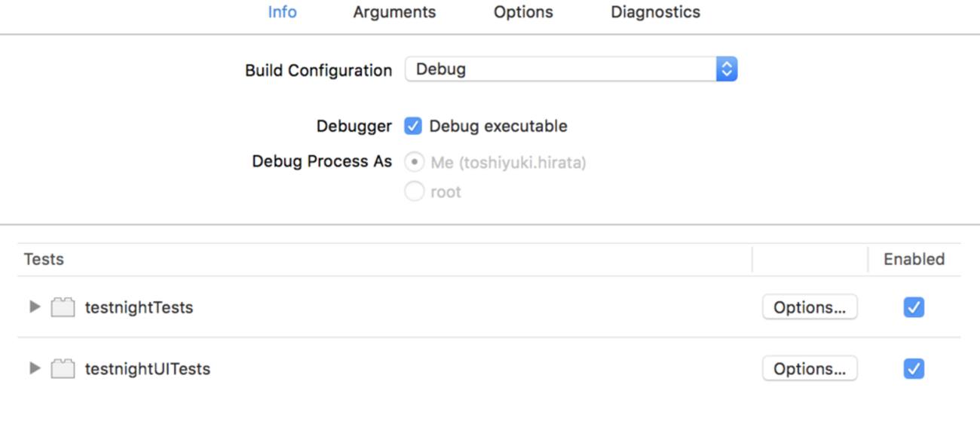Select the root radio button
Viewport: 980px width, 436px height.
tap(415, 192)
